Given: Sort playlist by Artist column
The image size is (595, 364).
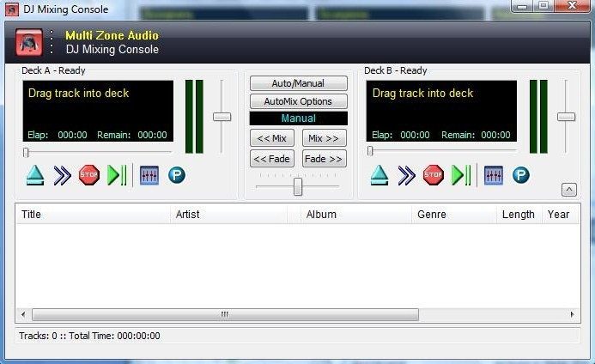Looking at the screenshot, I should [x=229, y=215].
